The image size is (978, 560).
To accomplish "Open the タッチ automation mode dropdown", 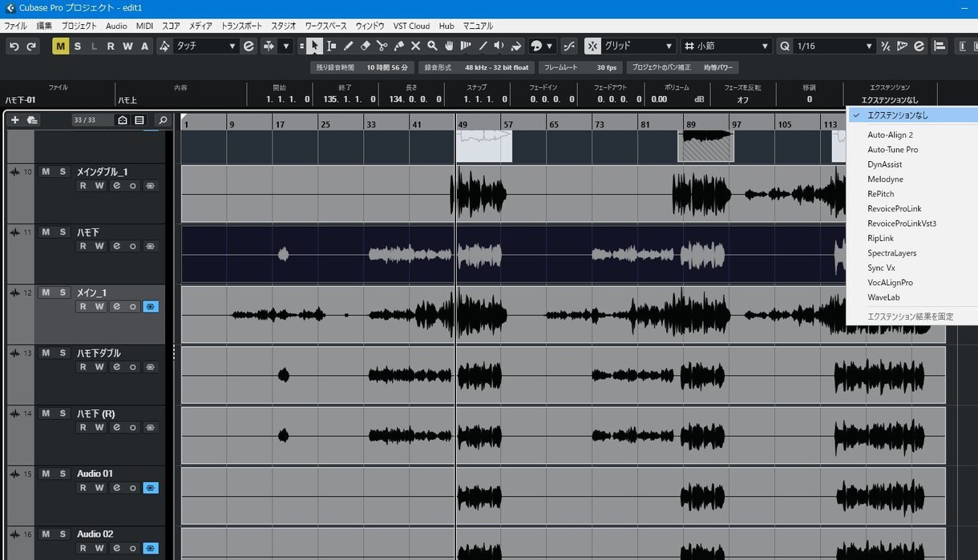I will click(206, 46).
